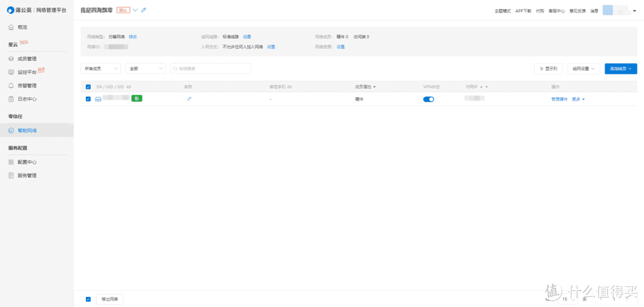Open the 全部 dropdown filter
644x307 pixels.
145,69
